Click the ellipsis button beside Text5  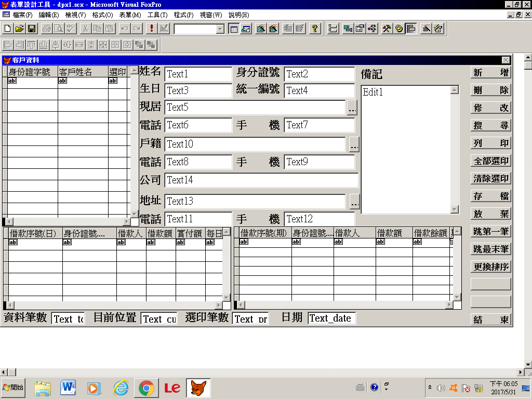pos(352,108)
